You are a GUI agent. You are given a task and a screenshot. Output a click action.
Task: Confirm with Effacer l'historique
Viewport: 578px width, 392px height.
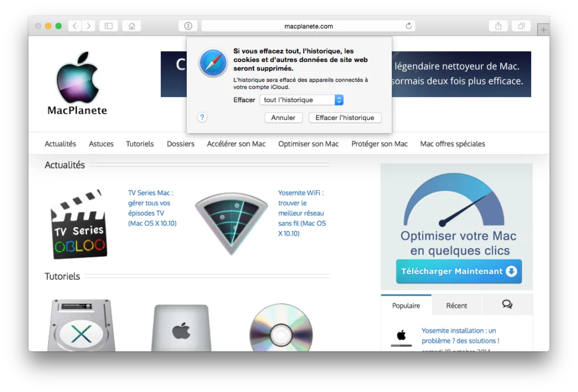click(345, 117)
